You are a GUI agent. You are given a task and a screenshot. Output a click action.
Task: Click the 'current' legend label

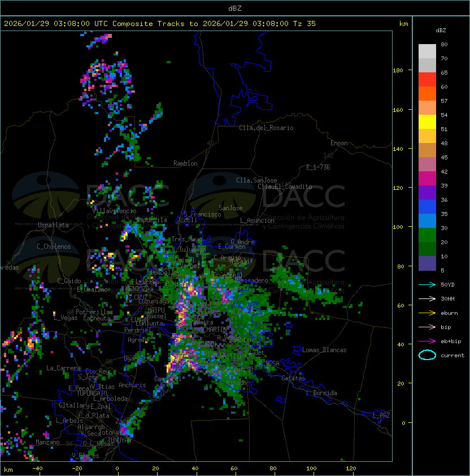point(452,356)
